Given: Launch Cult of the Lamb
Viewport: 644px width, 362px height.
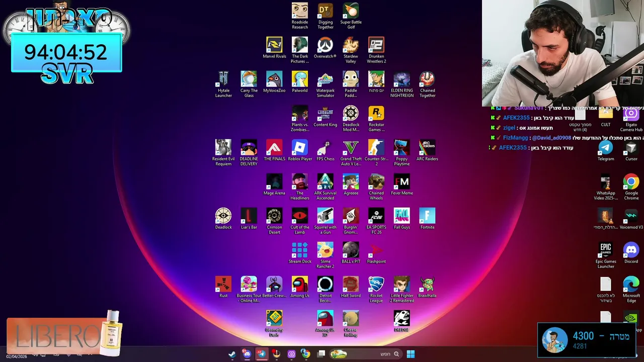Looking at the screenshot, I should click(300, 221).
